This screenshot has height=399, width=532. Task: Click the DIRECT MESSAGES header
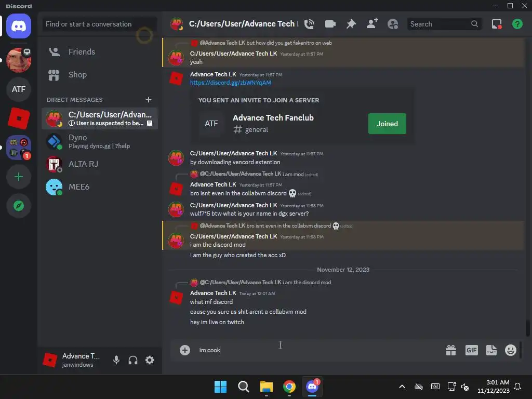point(75,100)
